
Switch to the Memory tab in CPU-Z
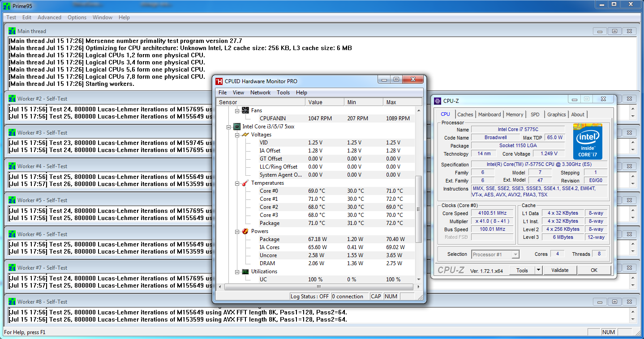tap(515, 114)
